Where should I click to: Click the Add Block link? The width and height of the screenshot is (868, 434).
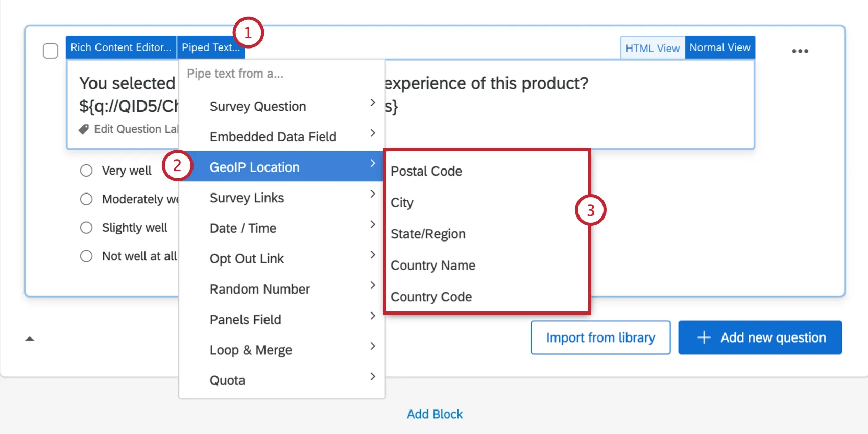[435, 414]
